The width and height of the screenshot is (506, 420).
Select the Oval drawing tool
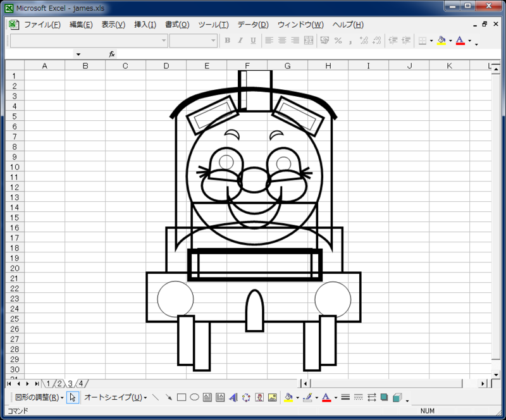194,397
